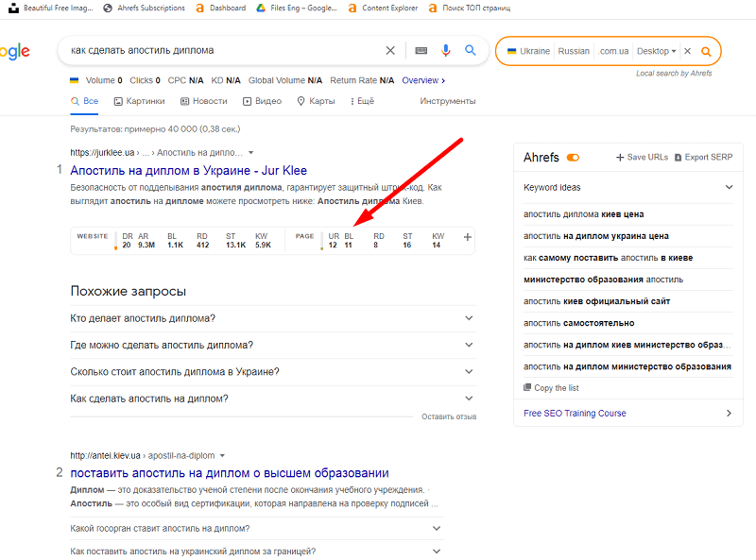Click Copy the list icon
Screen dimensions: 756x560
527,388
